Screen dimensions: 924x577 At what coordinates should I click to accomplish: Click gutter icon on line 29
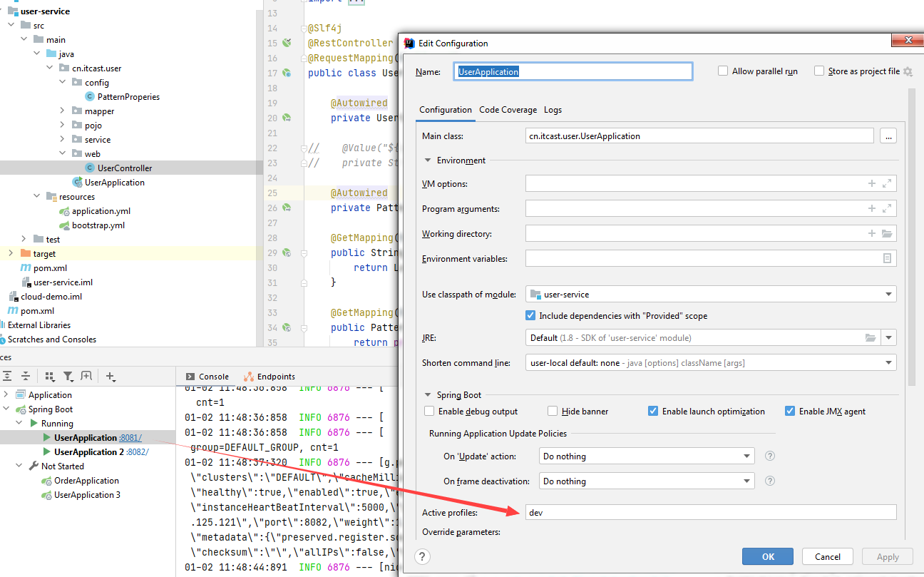tap(287, 252)
